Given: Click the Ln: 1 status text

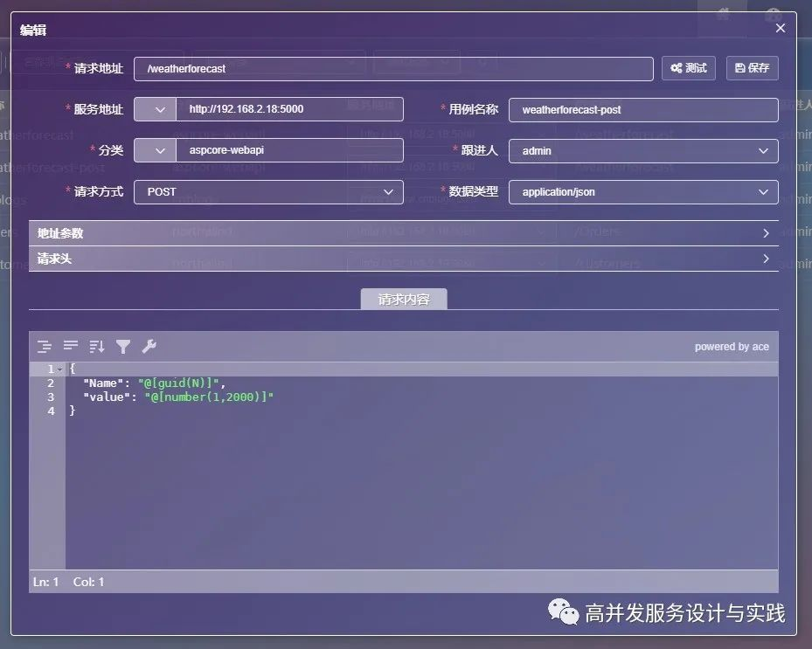Looking at the screenshot, I should pos(45,583).
